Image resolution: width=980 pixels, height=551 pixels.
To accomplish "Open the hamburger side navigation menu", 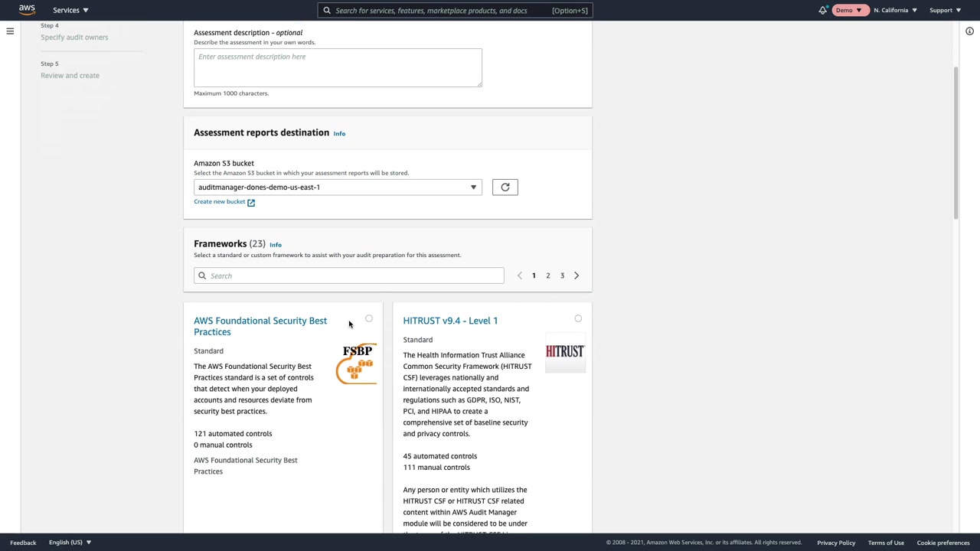I will pos(10,31).
